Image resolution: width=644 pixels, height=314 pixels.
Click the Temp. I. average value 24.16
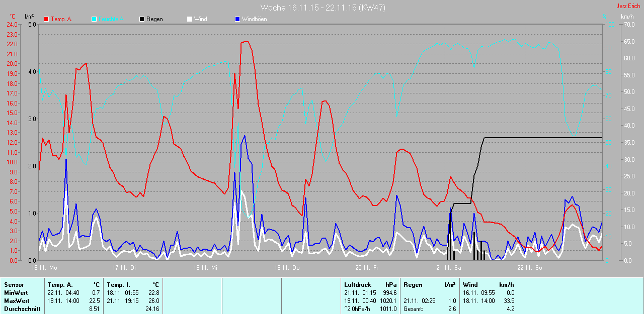pos(152,309)
